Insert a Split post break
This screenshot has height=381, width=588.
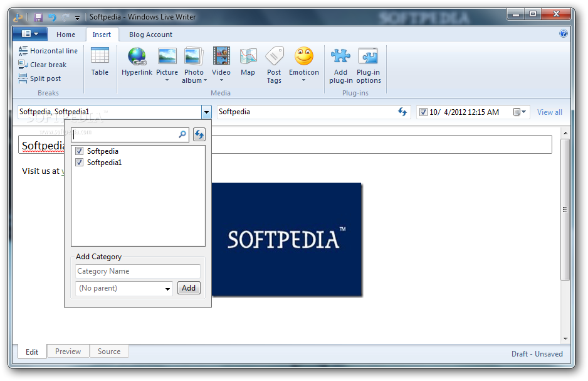39,78
